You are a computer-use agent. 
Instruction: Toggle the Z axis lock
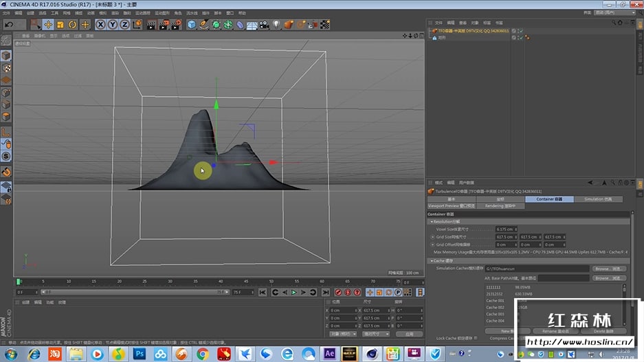[124, 25]
